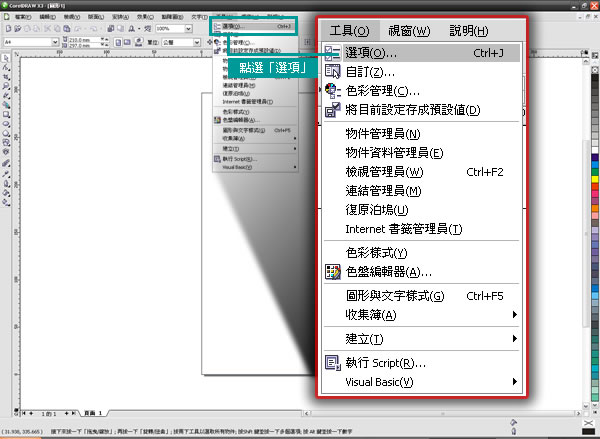Choose 檢視管理員(W) in the enlarged menu

pos(421,172)
